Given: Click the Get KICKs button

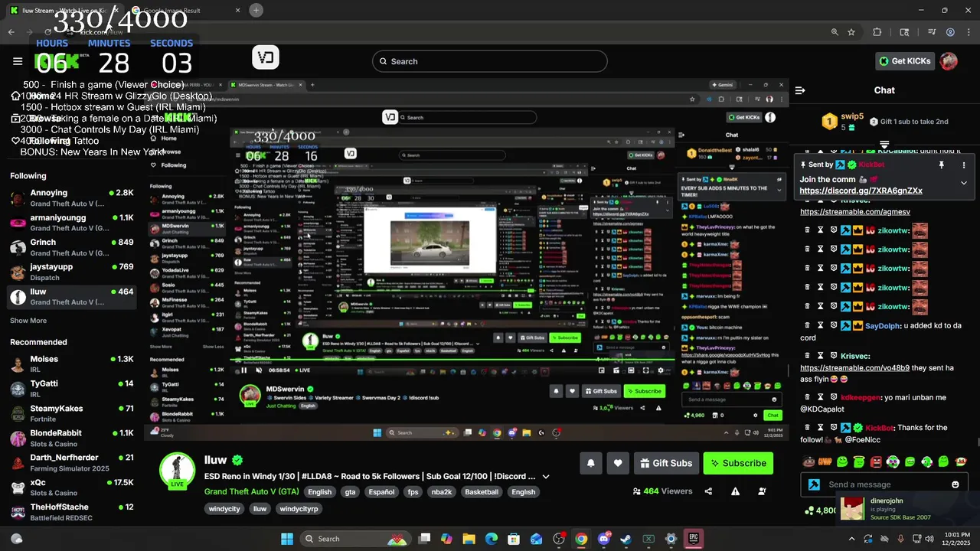Looking at the screenshot, I should 904,61.
